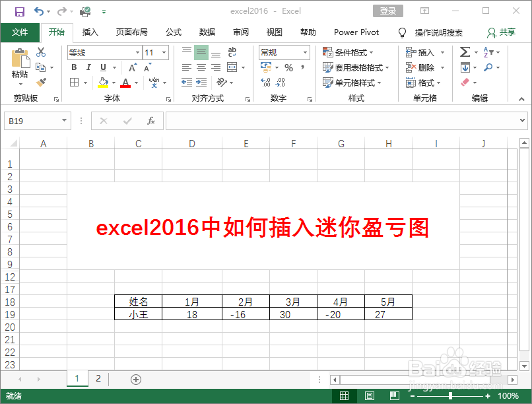Decrease decimal places
532x404 pixels.
point(281,83)
